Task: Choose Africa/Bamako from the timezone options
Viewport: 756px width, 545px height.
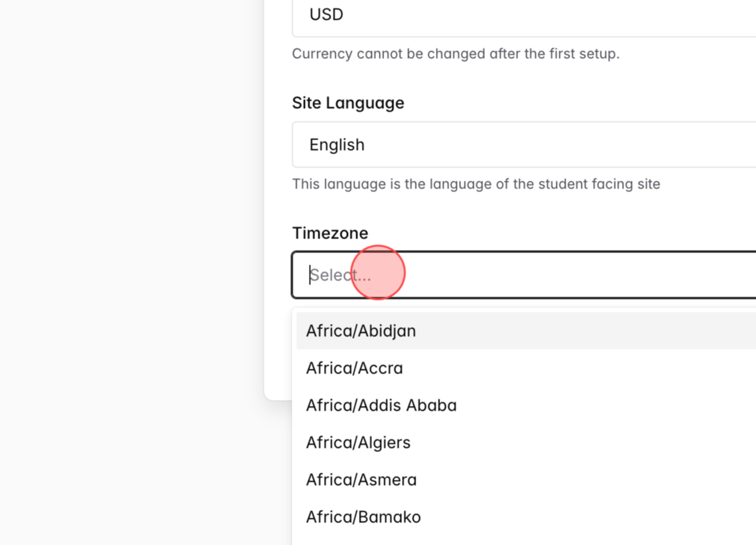Action: [363, 517]
